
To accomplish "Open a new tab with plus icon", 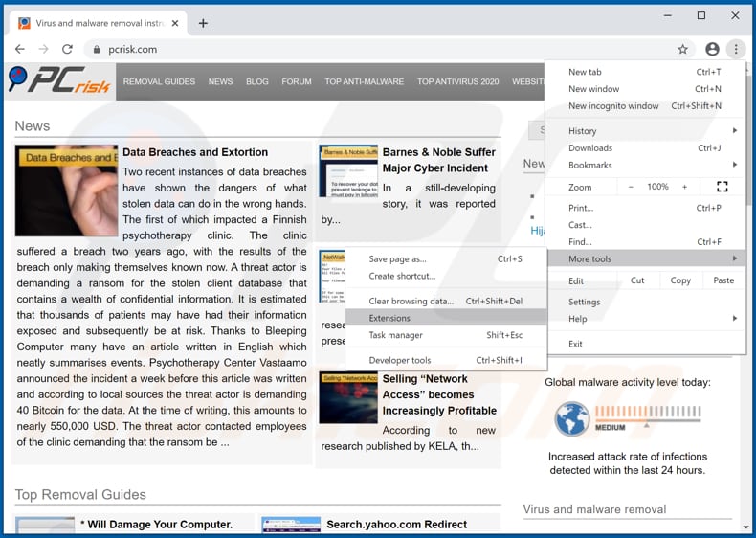I will coord(203,22).
